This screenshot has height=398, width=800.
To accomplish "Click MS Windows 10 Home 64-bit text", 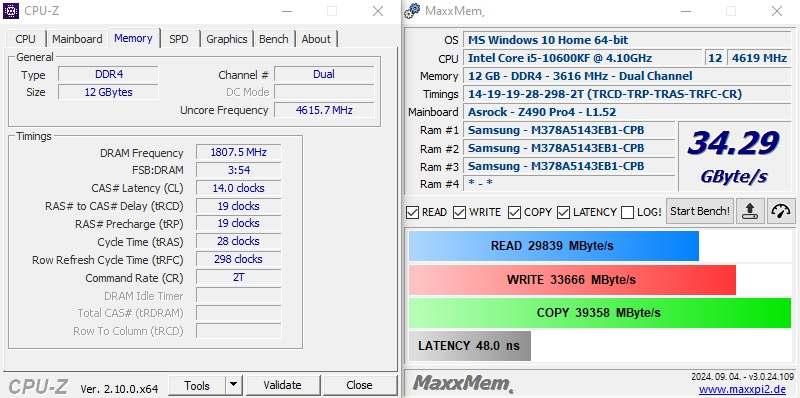I will click(548, 40).
